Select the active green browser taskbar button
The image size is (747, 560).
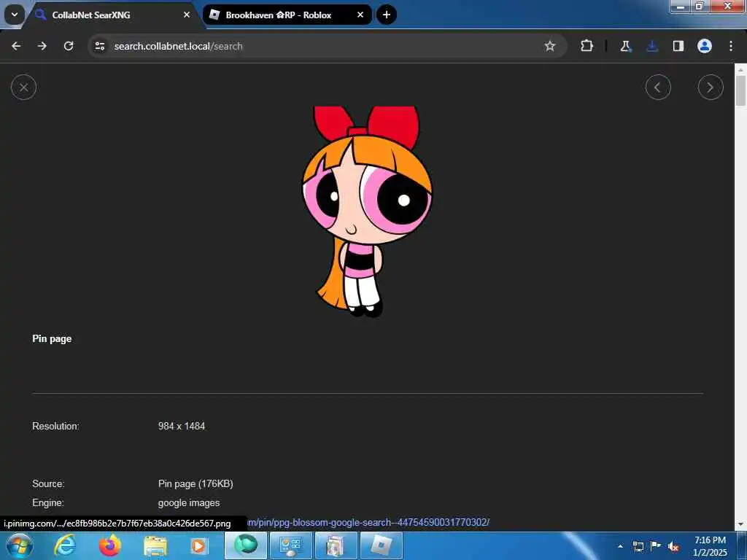[x=246, y=545]
